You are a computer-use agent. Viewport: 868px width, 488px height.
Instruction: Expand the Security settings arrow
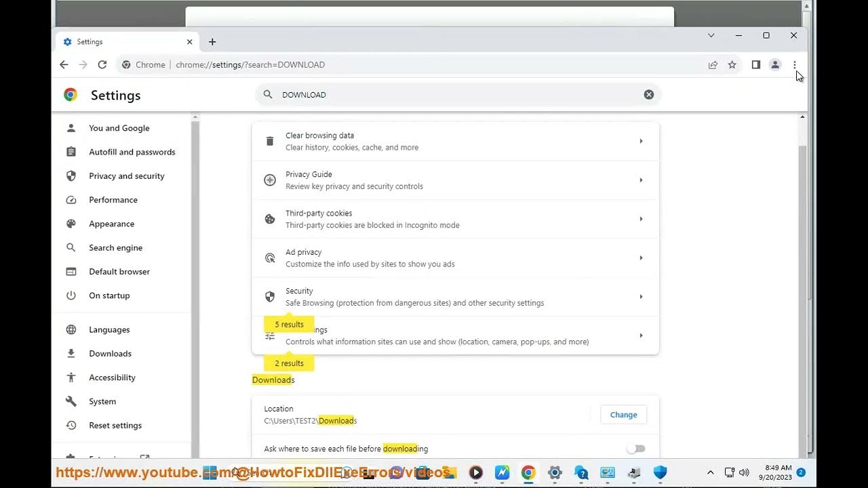click(641, 296)
